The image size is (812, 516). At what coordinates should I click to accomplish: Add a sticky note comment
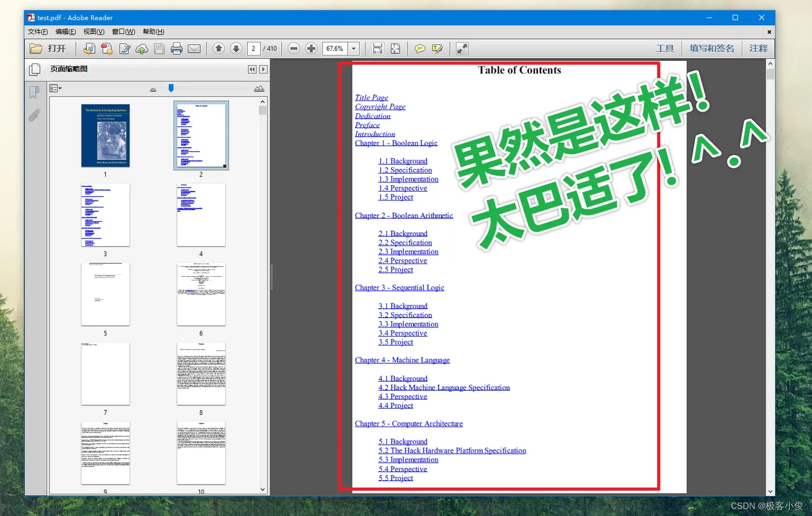pos(420,49)
